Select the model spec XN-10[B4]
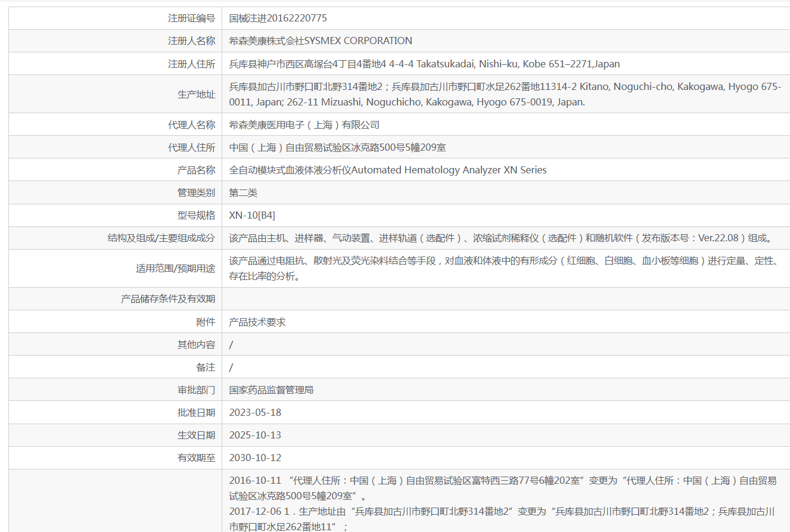790x532 pixels. (x=252, y=215)
